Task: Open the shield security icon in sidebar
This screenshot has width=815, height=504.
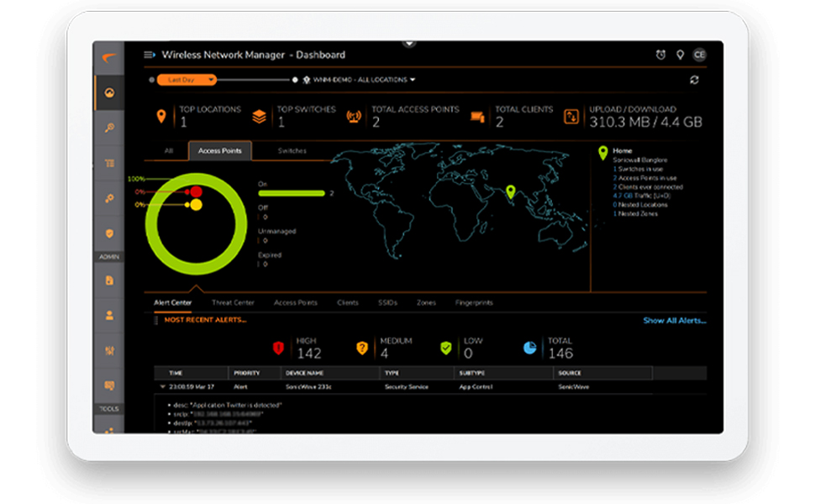Action: pos(109,234)
